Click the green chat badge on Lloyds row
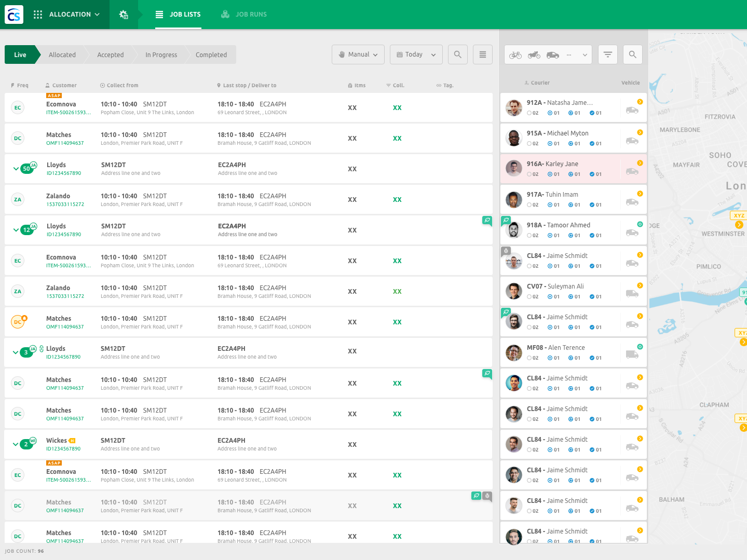 click(487, 221)
